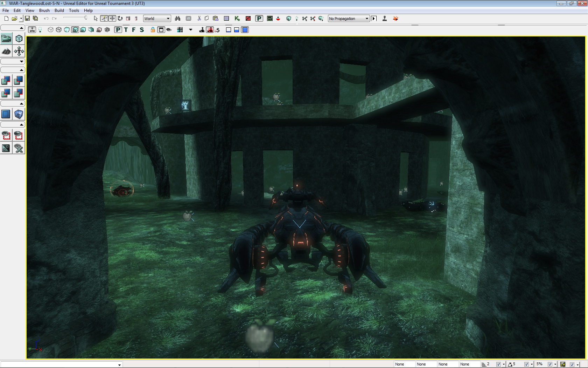Select the large apple node icon at viewport bottom

coord(260,336)
